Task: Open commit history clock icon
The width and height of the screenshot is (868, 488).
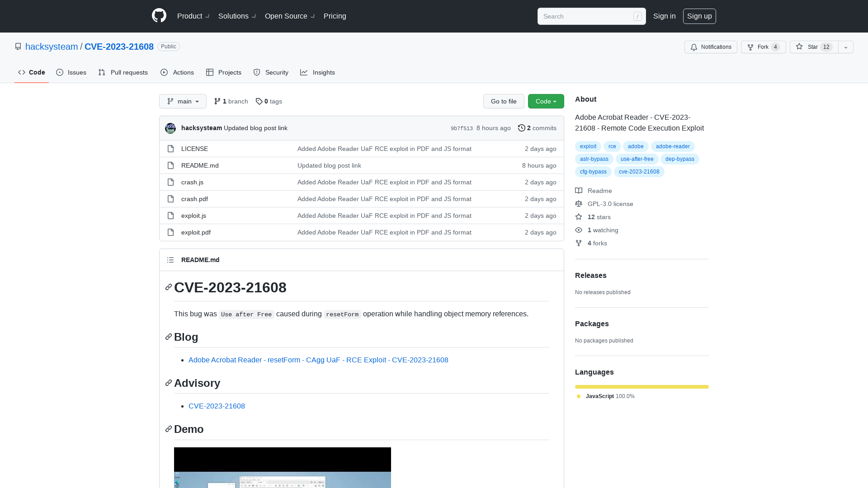Action: (x=521, y=128)
